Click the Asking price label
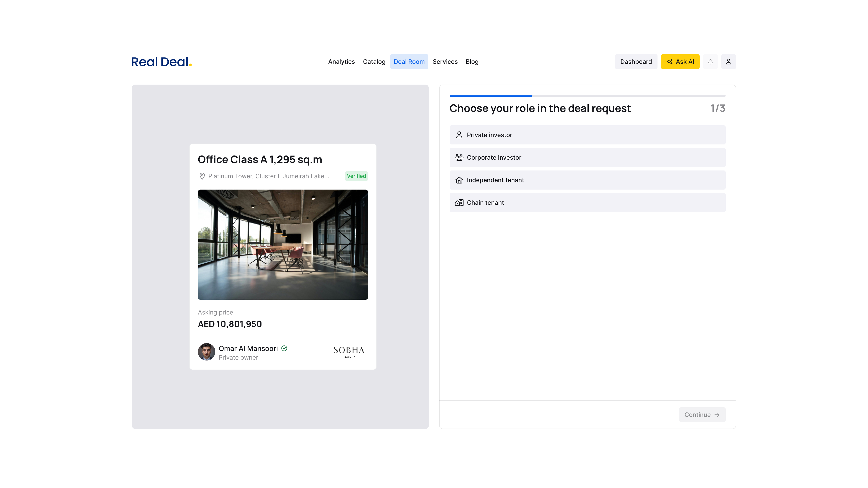Image resolution: width=868 pixels, height=488 pixels. click(215, 312)
